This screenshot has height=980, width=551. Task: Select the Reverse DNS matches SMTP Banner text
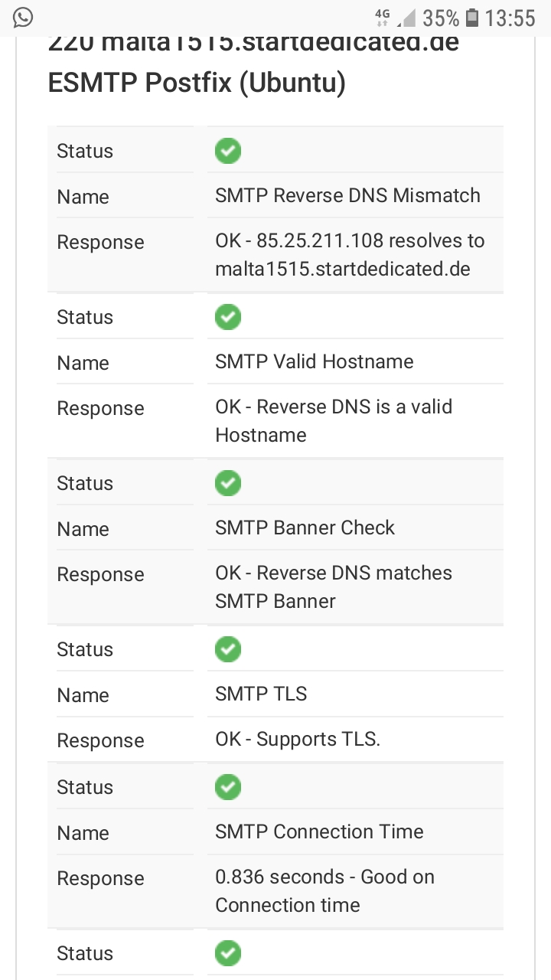coord(334,587)
